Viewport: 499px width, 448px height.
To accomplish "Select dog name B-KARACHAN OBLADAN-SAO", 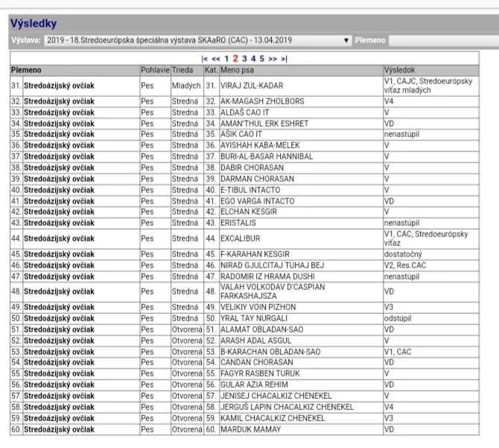I will click(x=270, y=352).
